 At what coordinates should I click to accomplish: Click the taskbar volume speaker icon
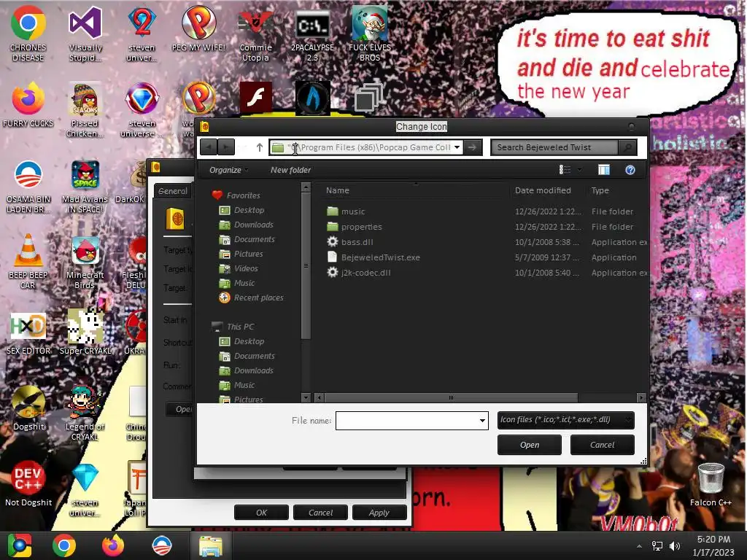[x=674, y=546]
